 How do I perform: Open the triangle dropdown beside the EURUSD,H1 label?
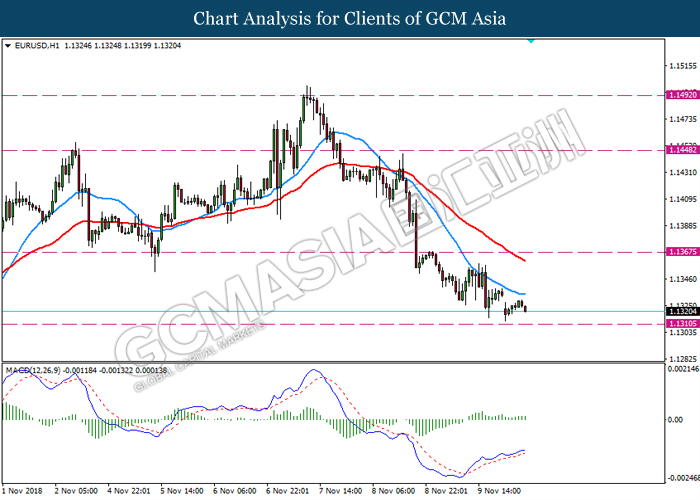[8, 46]
